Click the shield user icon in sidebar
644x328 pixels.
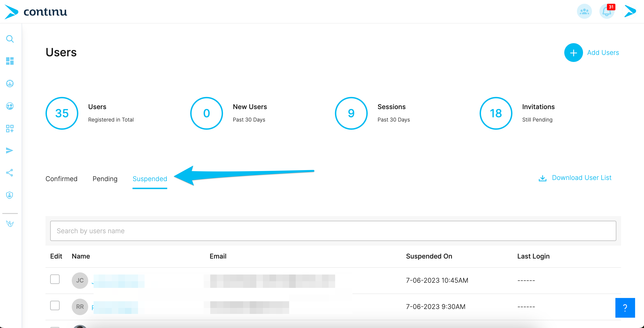click(x=10, y=195)
